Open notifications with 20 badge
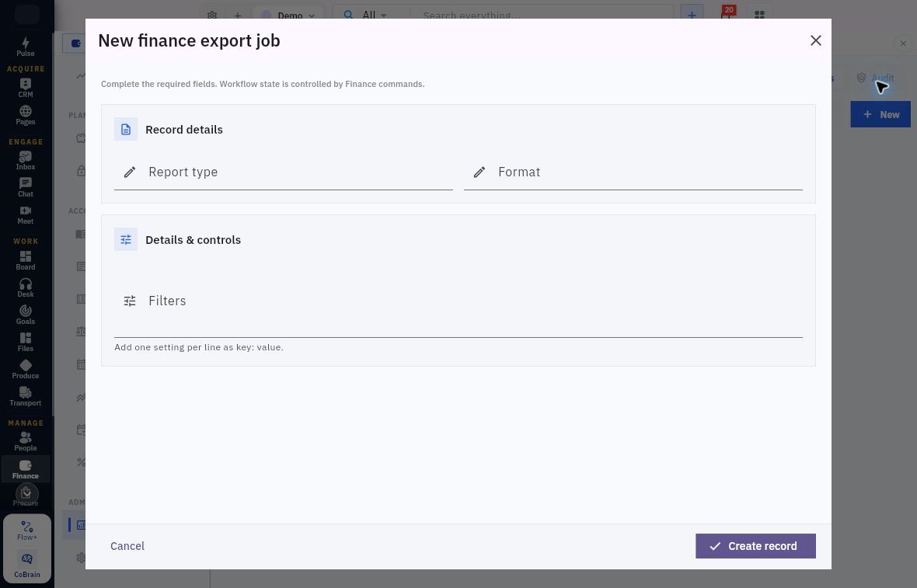 [726, 14]
